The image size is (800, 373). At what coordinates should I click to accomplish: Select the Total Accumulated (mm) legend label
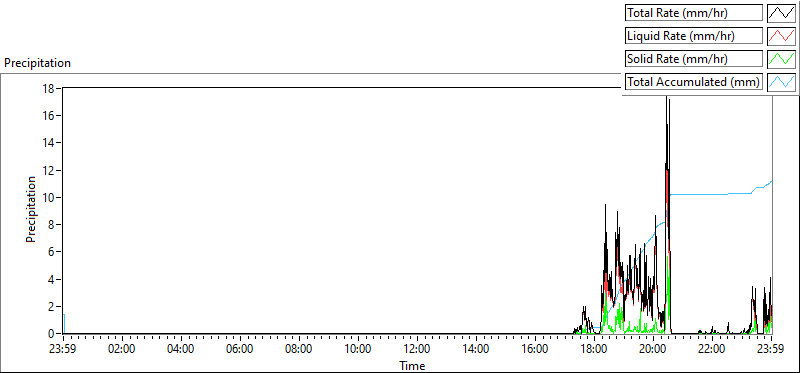pos(694,82)
